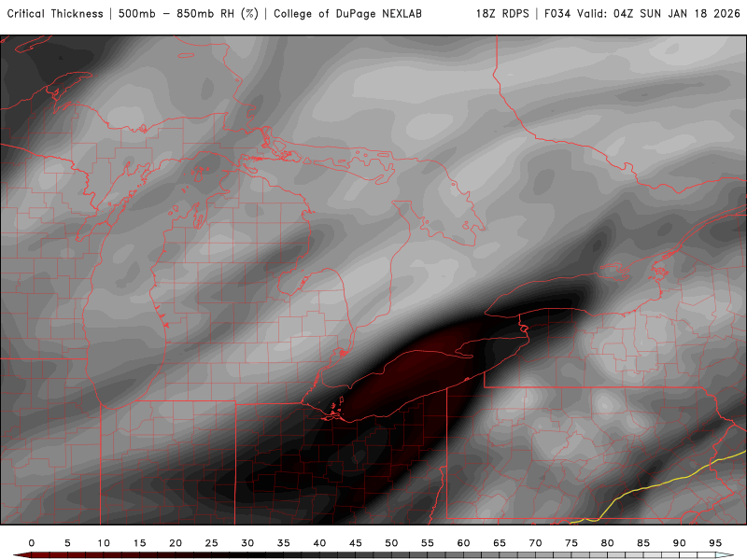Click the colorbar label "5"
Image resolution: width=747 pixels, height=560 pixels.
point(67,543)
